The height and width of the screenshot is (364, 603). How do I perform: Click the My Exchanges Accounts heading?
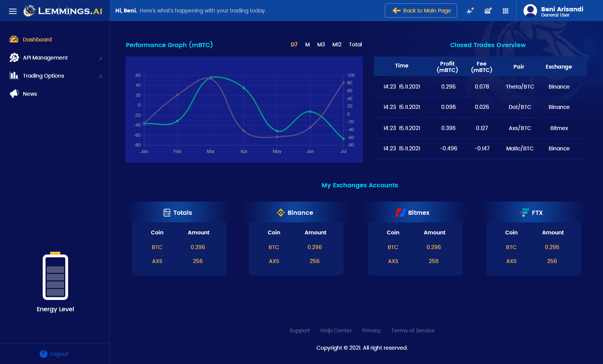(360, 185)
